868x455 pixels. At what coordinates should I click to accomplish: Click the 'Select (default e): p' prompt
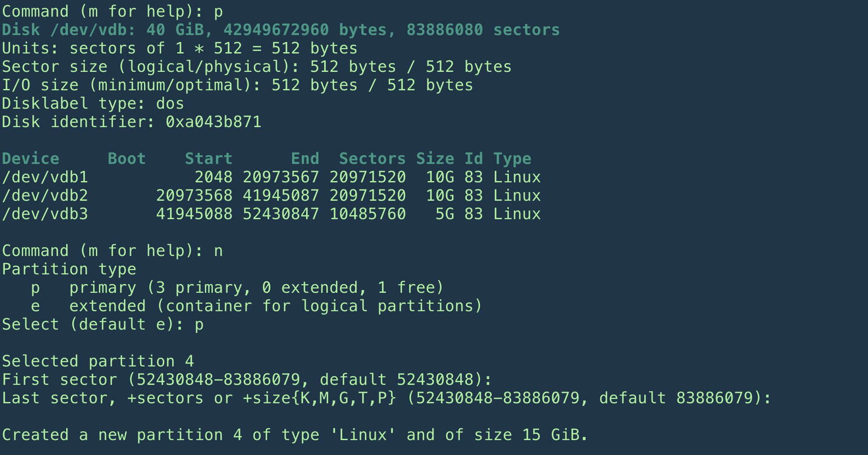click(x=102, y=324)
